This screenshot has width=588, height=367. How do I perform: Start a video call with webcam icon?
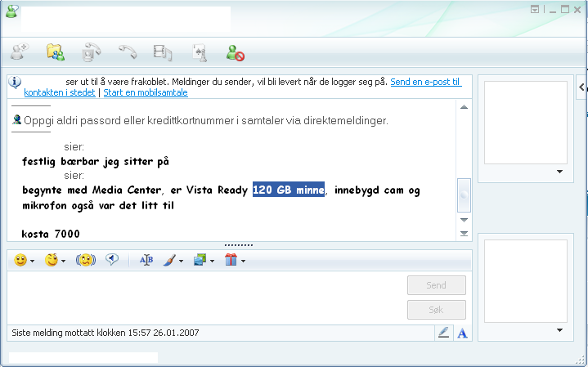point(91,52)
